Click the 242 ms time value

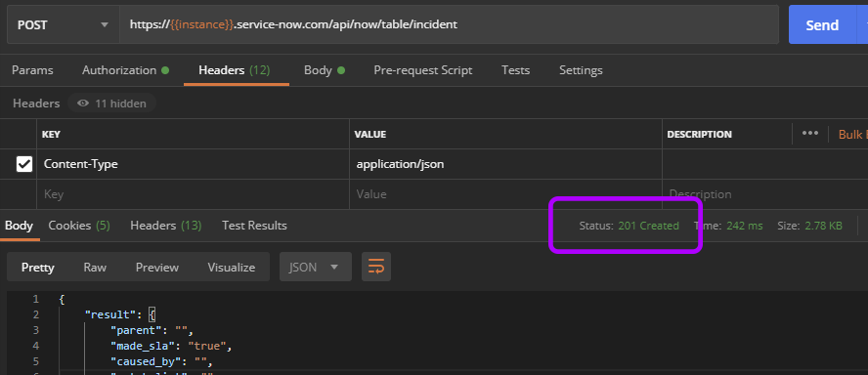coord(745,226)
